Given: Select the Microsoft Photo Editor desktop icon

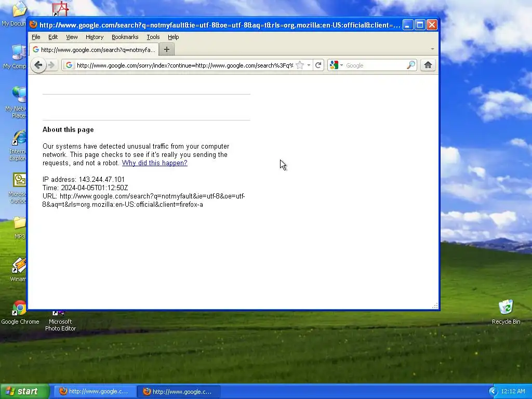Looking at the screenshot, I should [x=60, y=321].
